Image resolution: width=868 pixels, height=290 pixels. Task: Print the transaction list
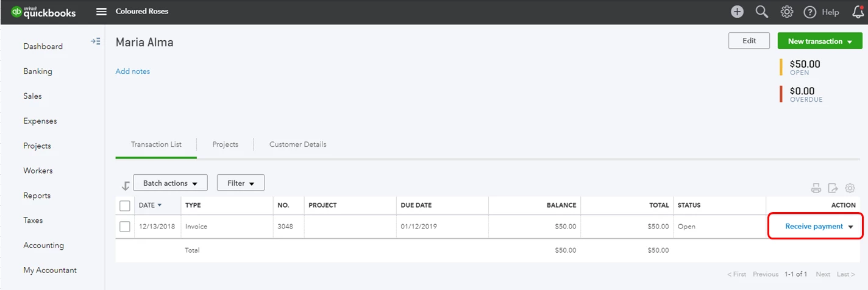816,188
